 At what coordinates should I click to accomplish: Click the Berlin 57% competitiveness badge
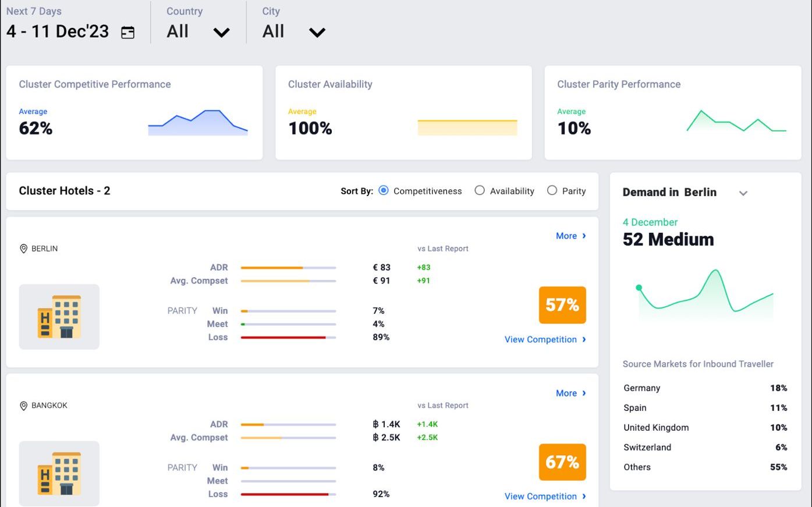[x=562, y=305]
